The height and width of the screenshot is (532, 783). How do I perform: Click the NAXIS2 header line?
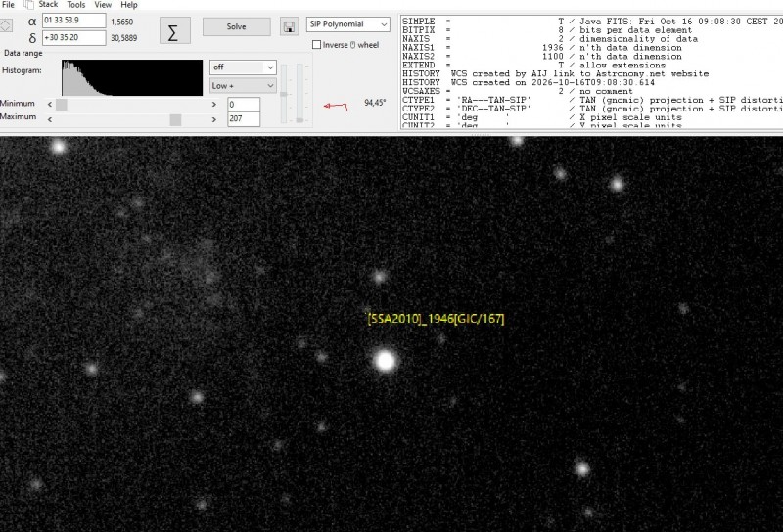coord(542,57)
